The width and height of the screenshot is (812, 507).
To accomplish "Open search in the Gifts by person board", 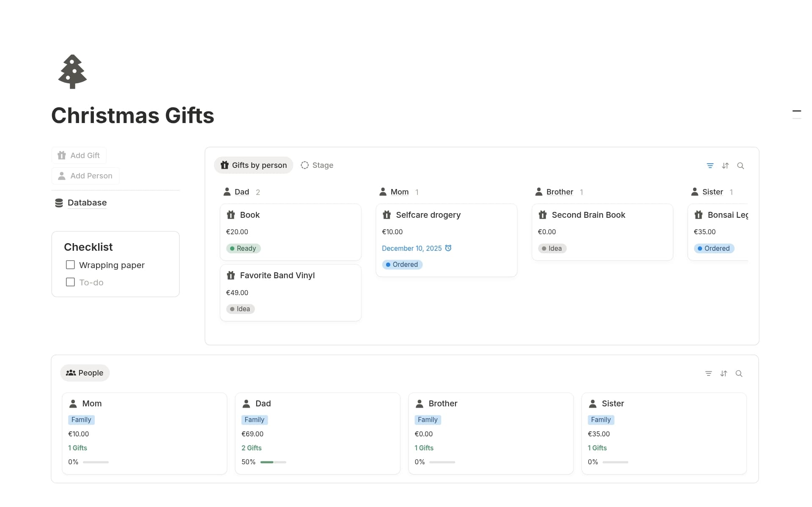I will (x=741, y=165).
